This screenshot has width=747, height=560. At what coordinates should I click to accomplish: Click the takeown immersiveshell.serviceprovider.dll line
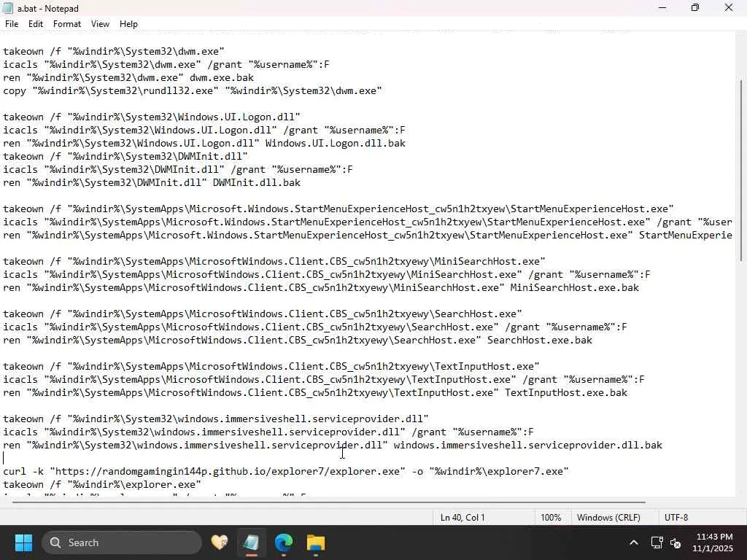pos(216,419)
